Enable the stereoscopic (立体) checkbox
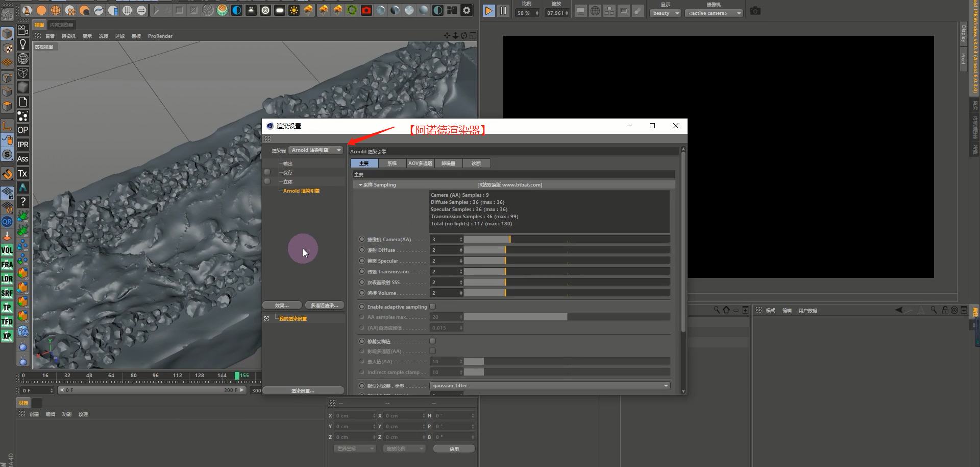This screenshot has height=467, width=980. (x=267, y=181)
